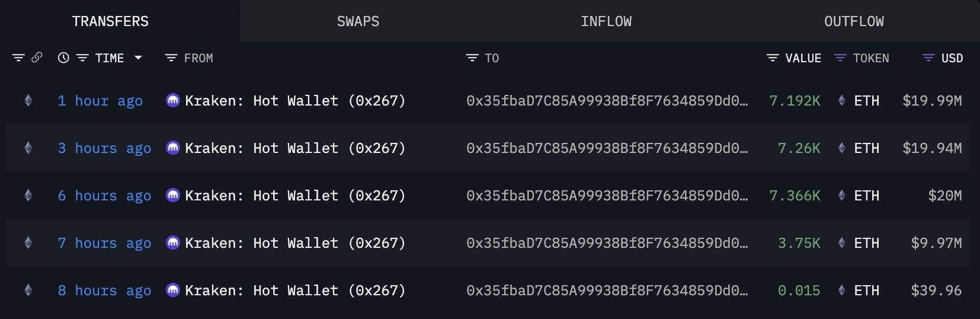Click the chain link icon in header

click(x=37, y=58)
